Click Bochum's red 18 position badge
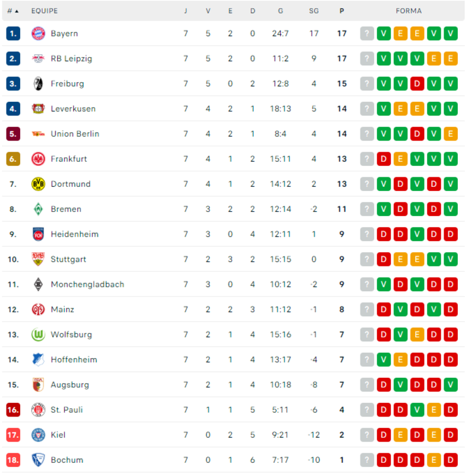 pyautogui.click(x=13, y=460)
